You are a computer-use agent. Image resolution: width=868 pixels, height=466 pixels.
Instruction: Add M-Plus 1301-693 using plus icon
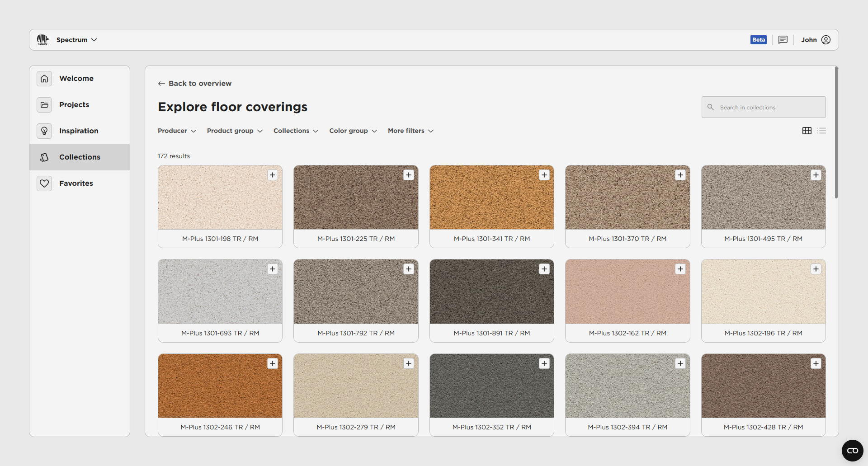[x=273, y=269]
